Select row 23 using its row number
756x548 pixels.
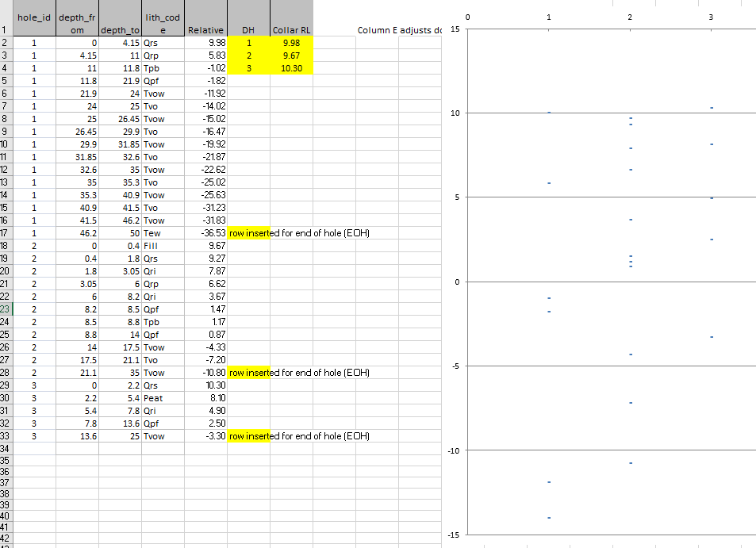7,308
